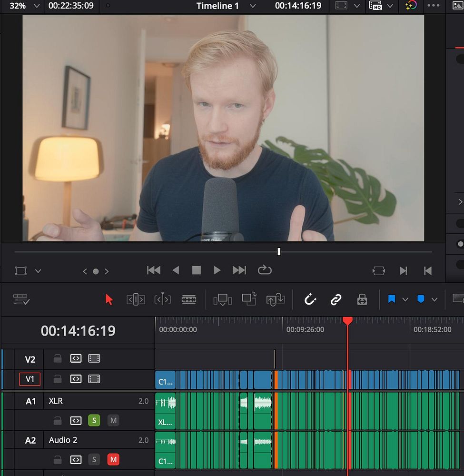
Task: Disable the V2 video track filmstrip icon
Action: click(x=94, y=359)
